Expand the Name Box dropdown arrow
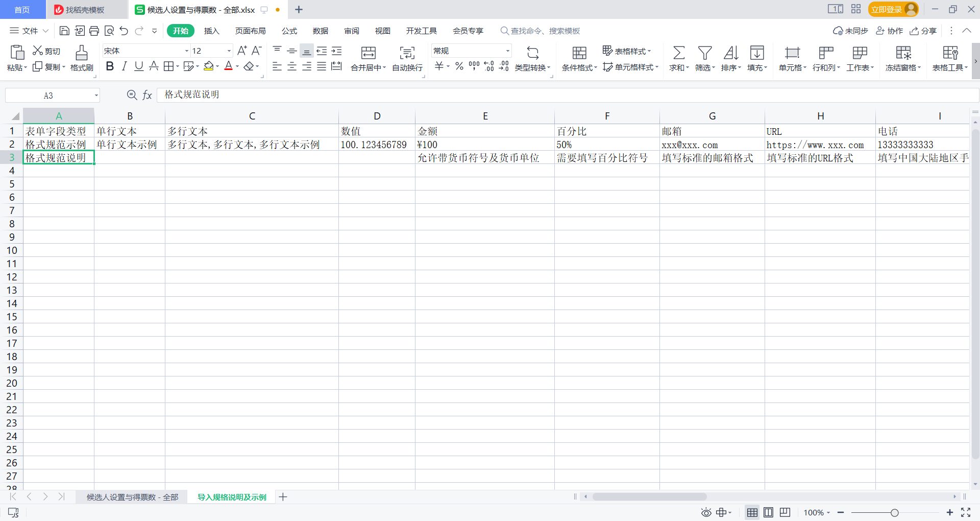This screenshot has width=980, height=521. [96, 96]
